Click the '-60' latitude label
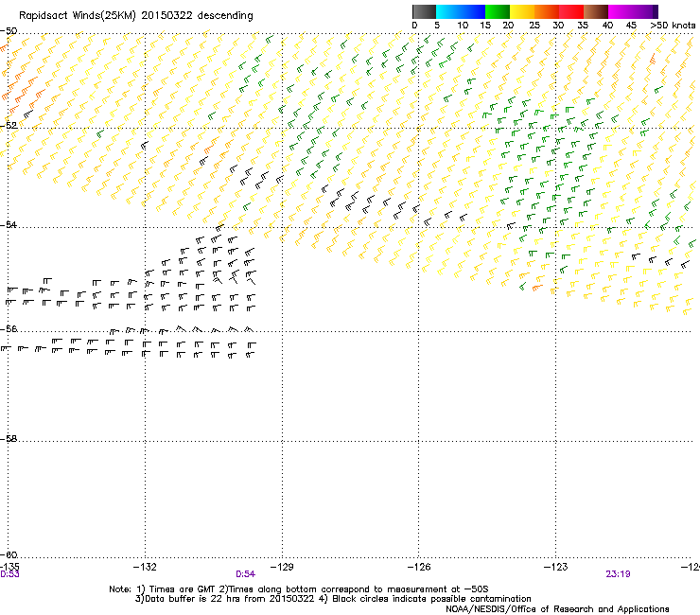700x615 pixels. 9,555
